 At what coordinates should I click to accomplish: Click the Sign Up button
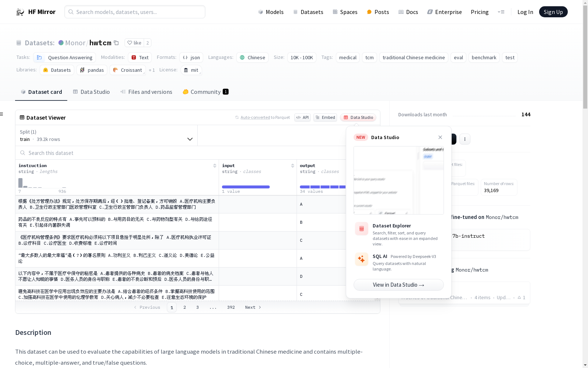[553, 12]
